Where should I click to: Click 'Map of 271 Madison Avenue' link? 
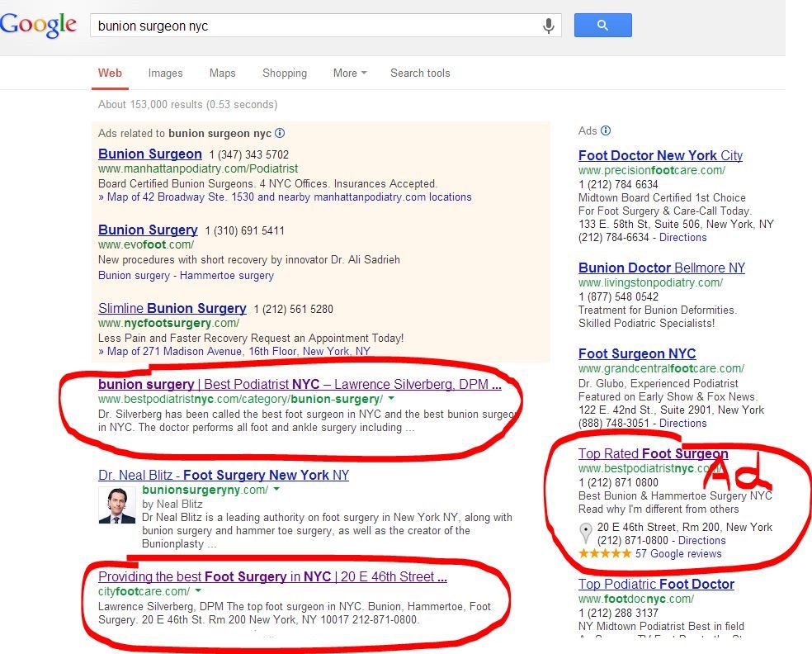pyautogui.click(x=234, y=351)
